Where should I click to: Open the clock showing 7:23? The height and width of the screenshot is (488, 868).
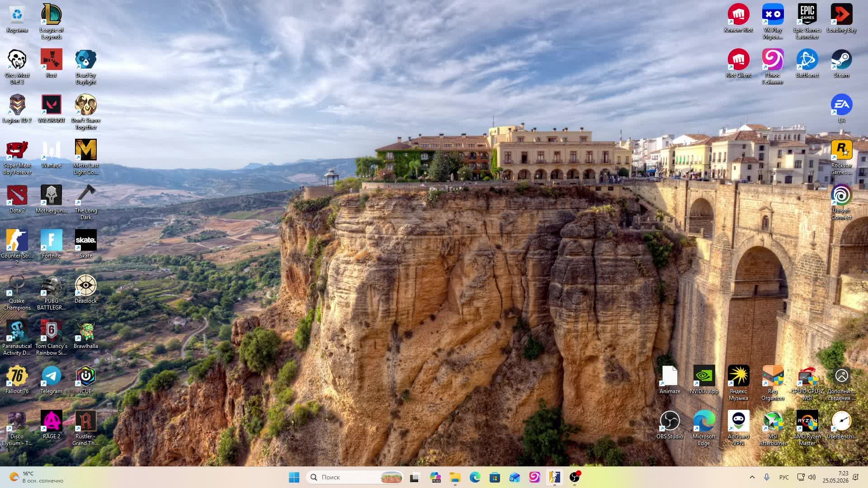pos(835,477)
